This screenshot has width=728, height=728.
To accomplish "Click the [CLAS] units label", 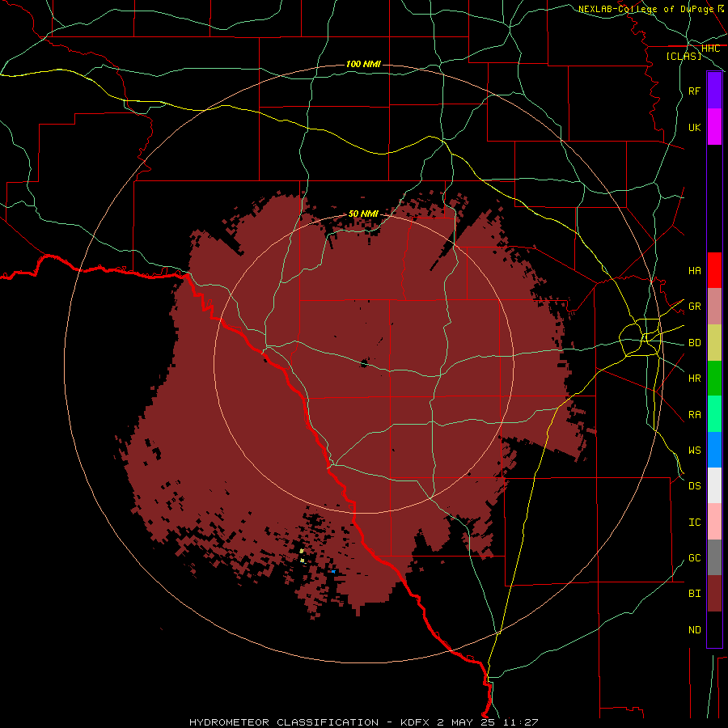I will 684,56.
